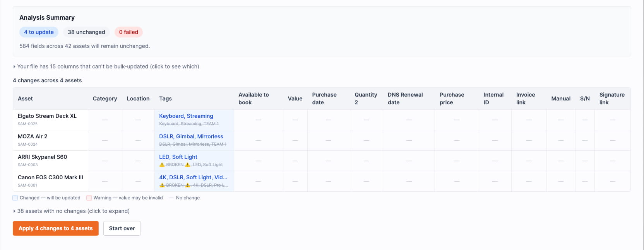
Task: Click the Canon EOS C300 Mark III asset
Action: [50, 177]
